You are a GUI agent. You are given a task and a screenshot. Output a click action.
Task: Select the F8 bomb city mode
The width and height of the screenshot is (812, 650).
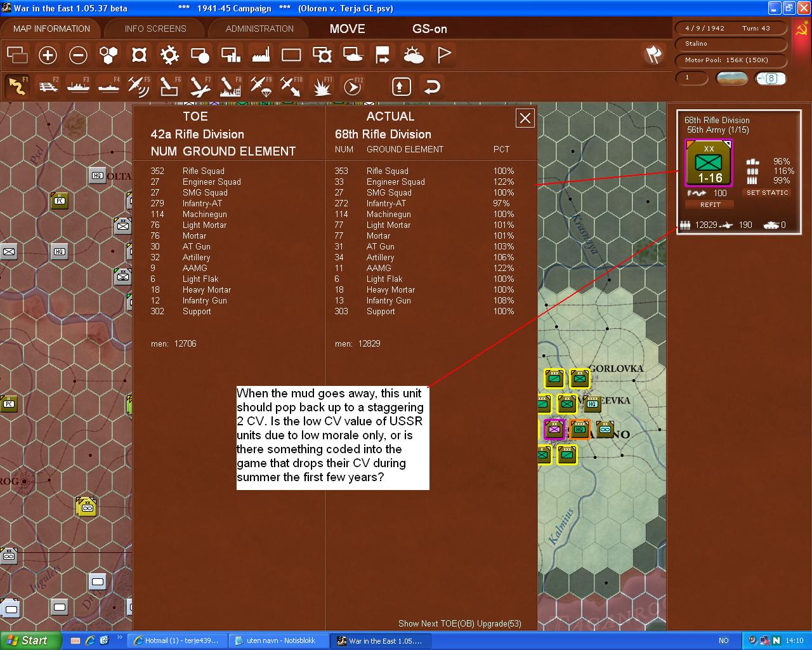coord(230,86)
